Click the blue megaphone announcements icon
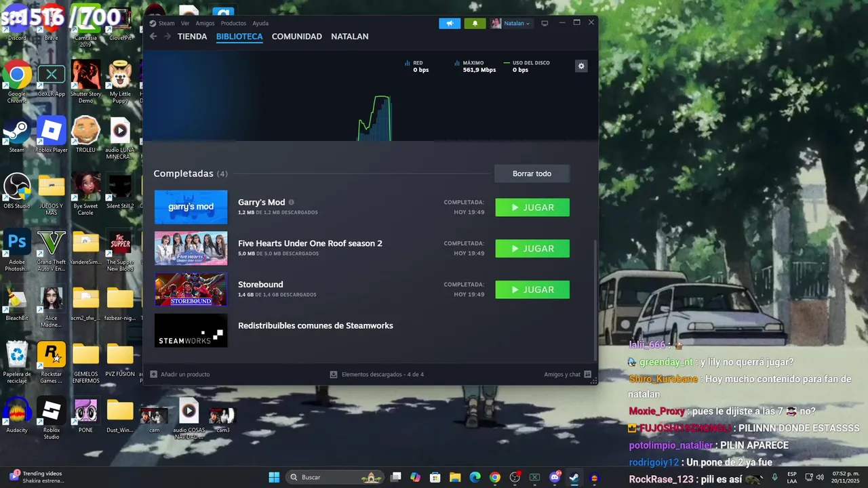Image resolution: width=868 pixels, height=488 pixels. [x=450, y=23]
